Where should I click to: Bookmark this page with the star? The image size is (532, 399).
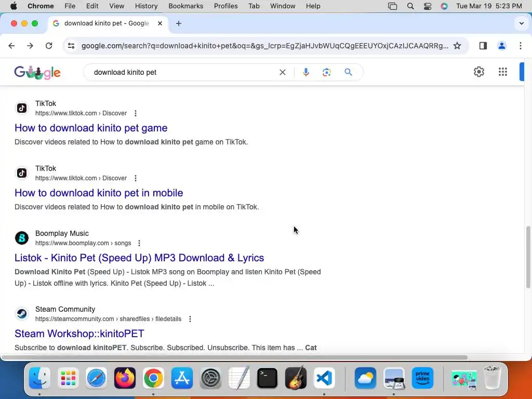(457, 46)
